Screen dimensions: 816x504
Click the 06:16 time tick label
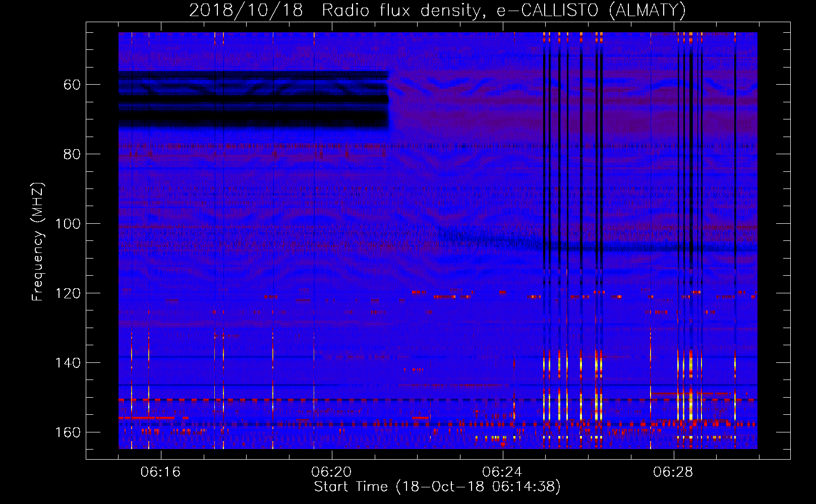(160, 472)
